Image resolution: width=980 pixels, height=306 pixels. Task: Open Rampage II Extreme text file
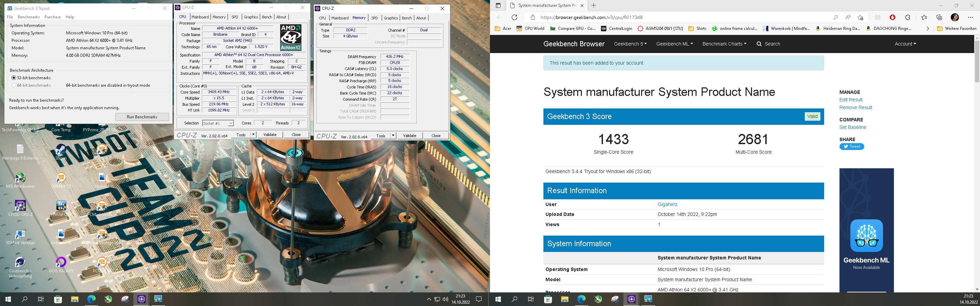(20, 153)
